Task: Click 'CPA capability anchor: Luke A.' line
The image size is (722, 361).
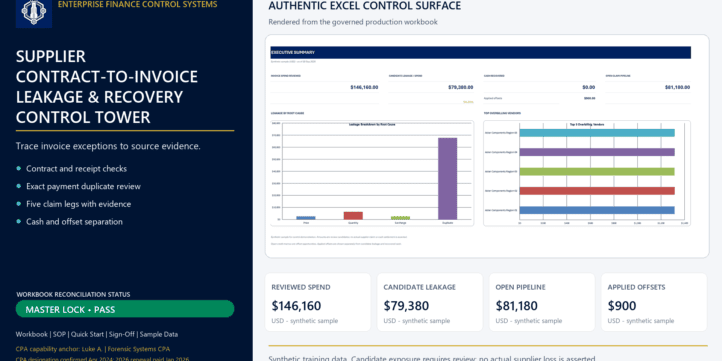Action: 93,349
